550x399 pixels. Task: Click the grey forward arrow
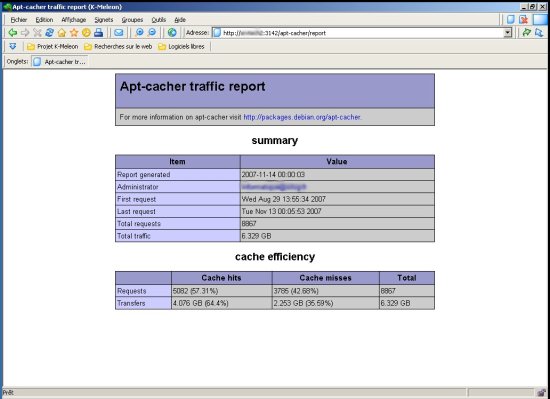[25, 33]
